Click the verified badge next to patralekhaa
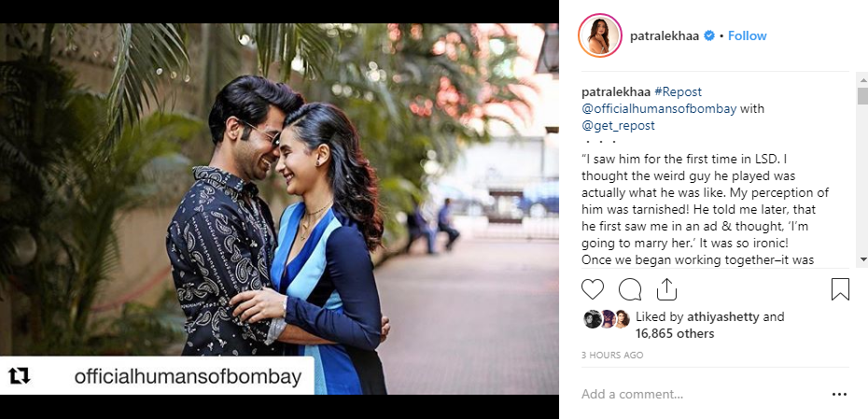 [709, 35]
